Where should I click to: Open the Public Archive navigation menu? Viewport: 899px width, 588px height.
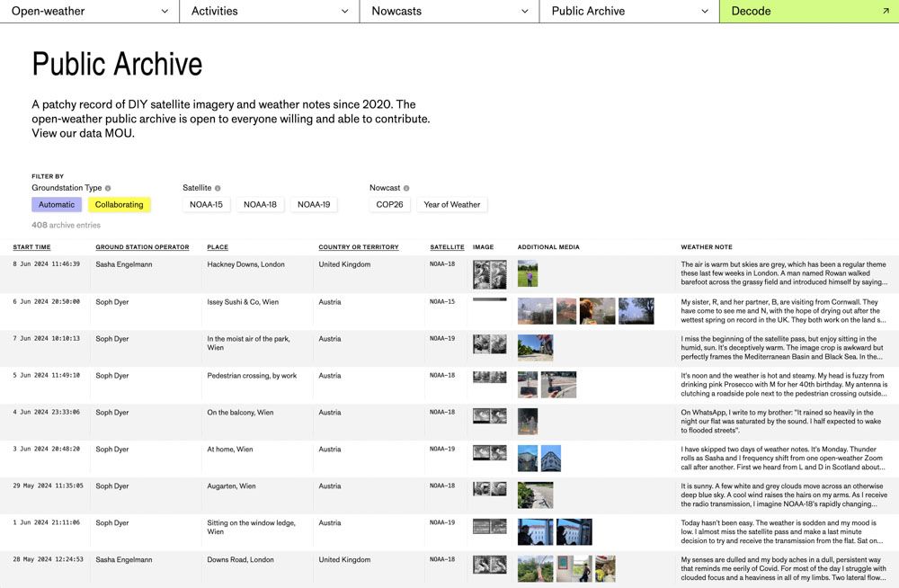[x=629, y=12]
